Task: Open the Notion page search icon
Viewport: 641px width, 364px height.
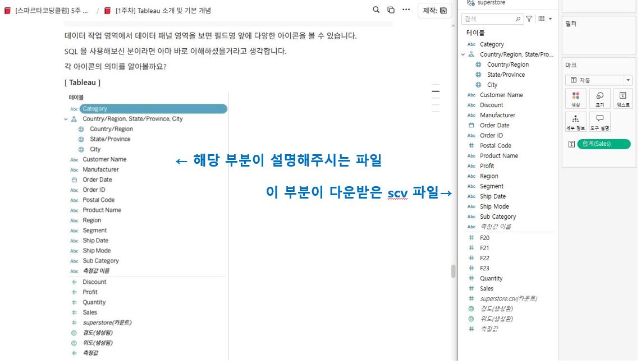Action: (x=376, y=10)
